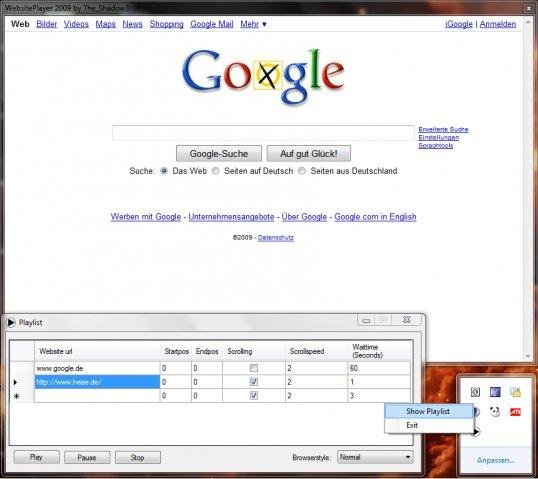
Task: Click the 'Google-Suche' button
Action: tap(219, 153)
